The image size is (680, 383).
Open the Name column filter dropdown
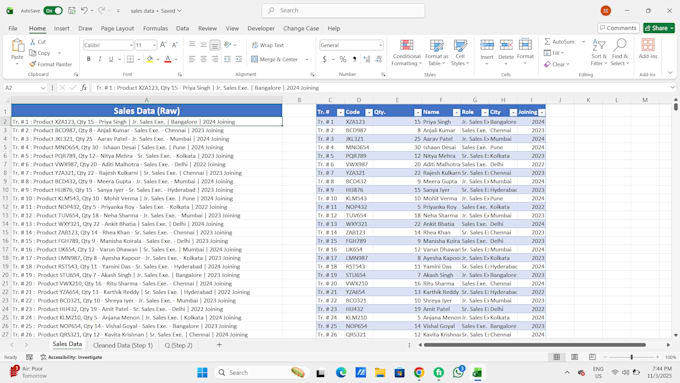(456, 112)
